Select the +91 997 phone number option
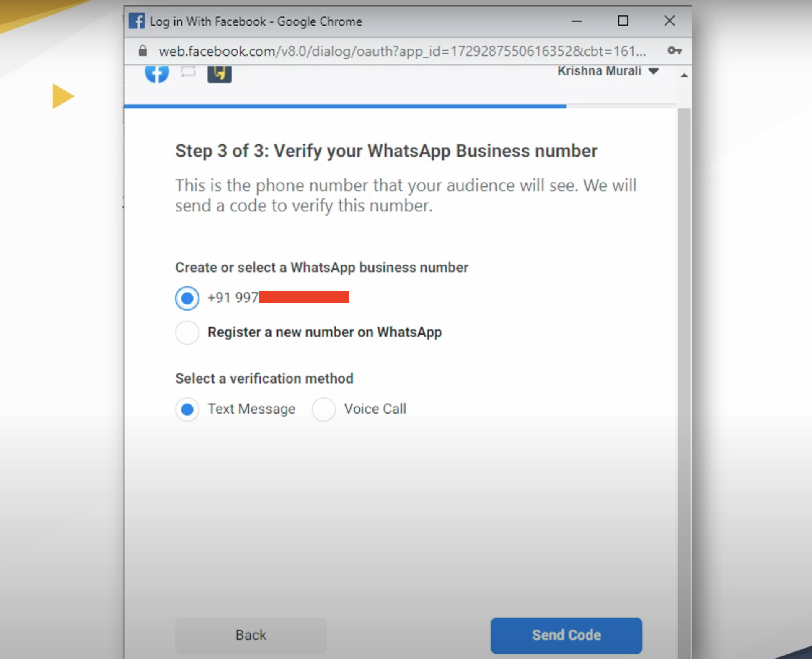The image size is (812, 659). pos(187,298)
